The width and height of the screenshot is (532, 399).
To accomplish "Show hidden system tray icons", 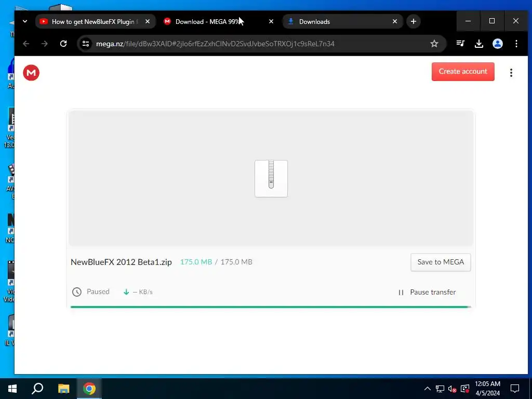I will pos(428,389).
